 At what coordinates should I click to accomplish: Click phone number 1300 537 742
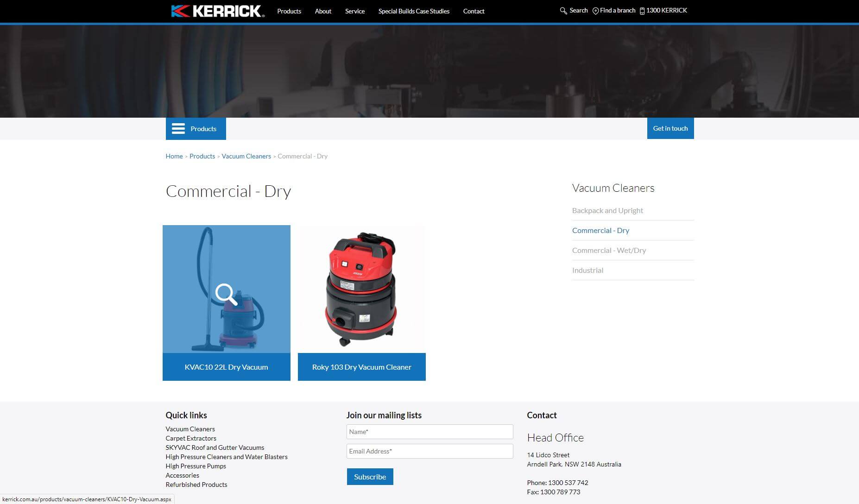click(x=568, y=483)
